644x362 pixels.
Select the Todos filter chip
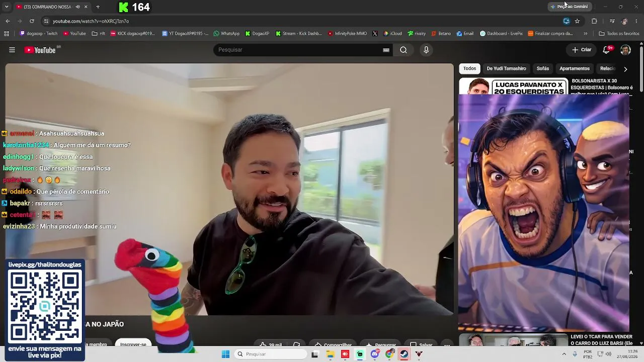[x=470, y=68]
